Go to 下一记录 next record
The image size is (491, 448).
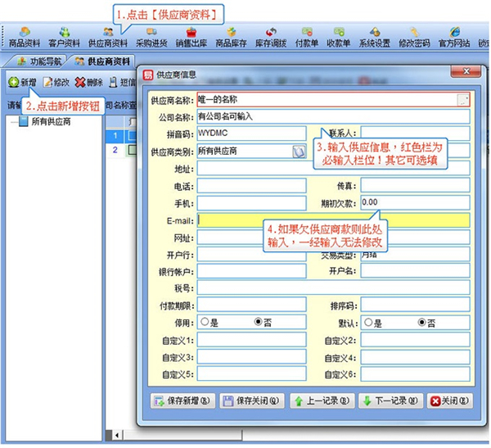(391, 400)
